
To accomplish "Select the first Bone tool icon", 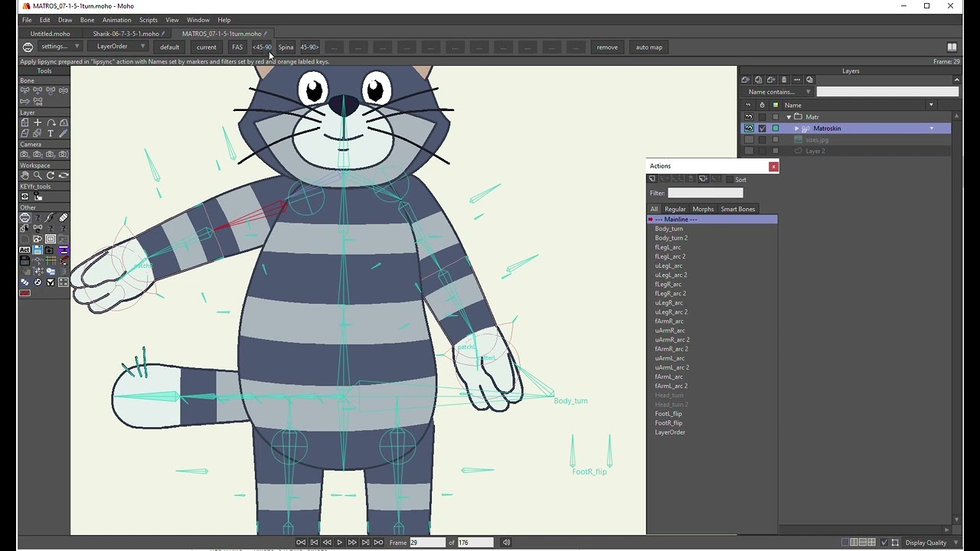I will point(24,90).
